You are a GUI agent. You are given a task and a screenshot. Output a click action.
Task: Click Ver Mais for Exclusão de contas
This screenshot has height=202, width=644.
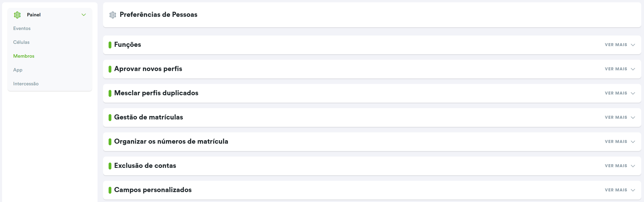tap(616, 166)
